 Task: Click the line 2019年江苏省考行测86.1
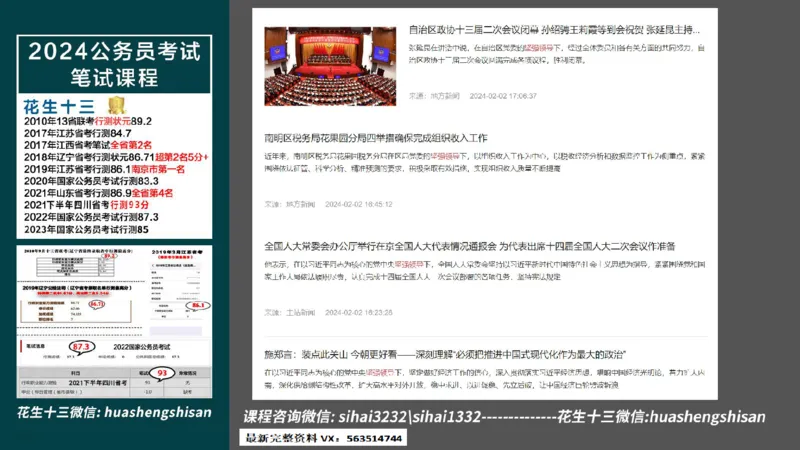104,169
